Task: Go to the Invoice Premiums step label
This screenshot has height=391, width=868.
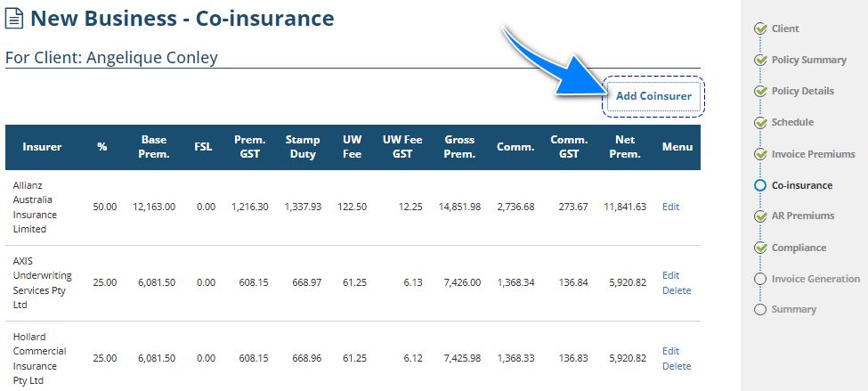Action: 813,154
